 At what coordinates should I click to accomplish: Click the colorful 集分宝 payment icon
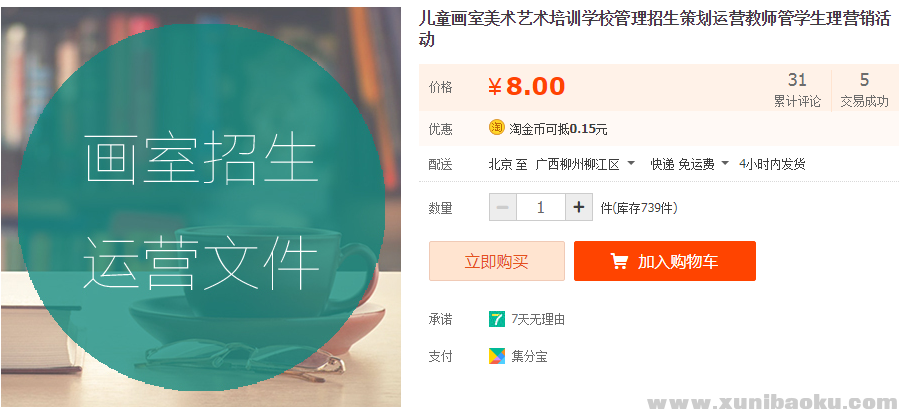coord(497,356)
